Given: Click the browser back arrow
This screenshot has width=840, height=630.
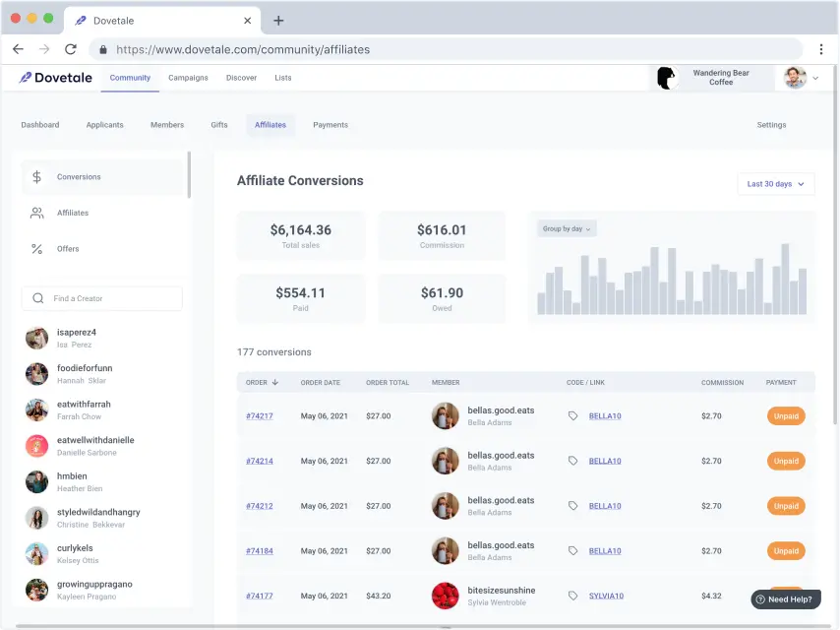Looking at the screenshot, I should click(18, 49).
